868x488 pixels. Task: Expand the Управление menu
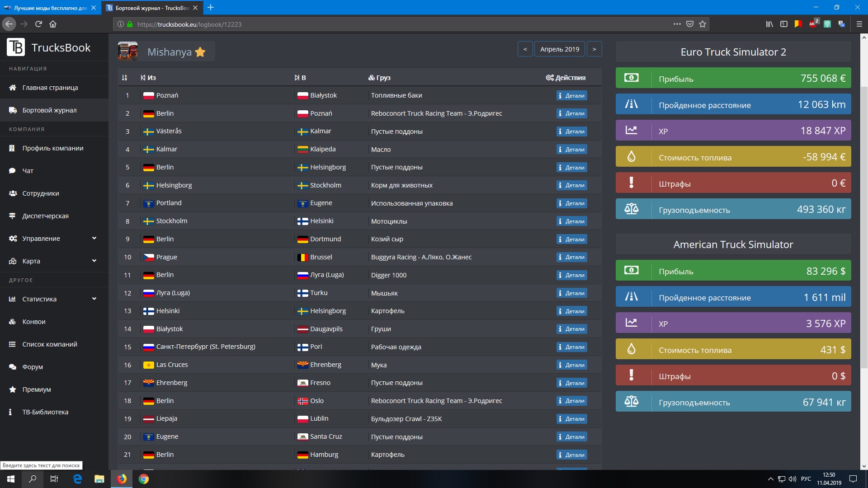tap(54, 238)
